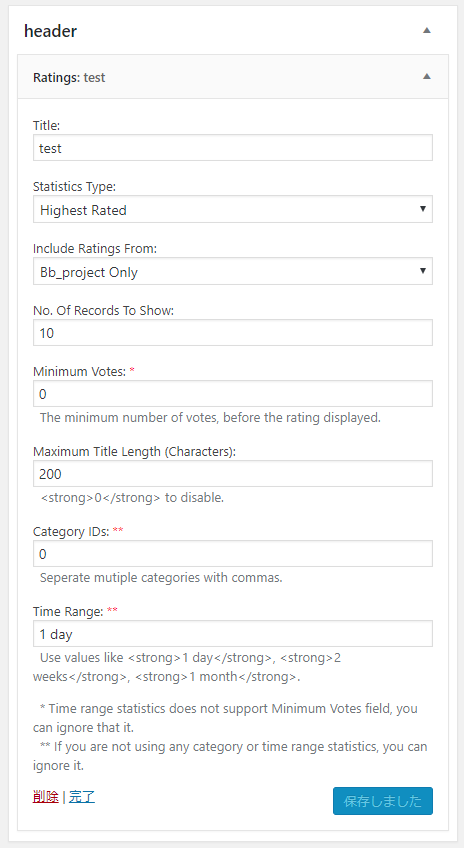
Task: Select the No. Of Records To Show field
Action: pos(233,333)
